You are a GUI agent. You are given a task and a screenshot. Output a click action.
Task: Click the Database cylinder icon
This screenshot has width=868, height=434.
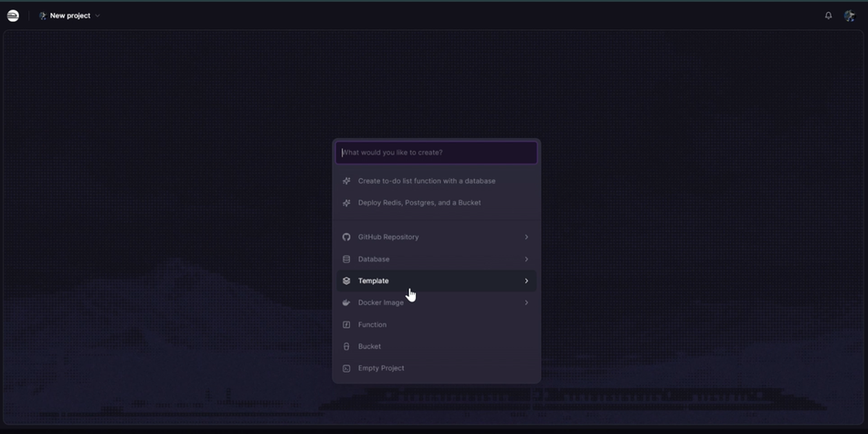coord(346,259)
